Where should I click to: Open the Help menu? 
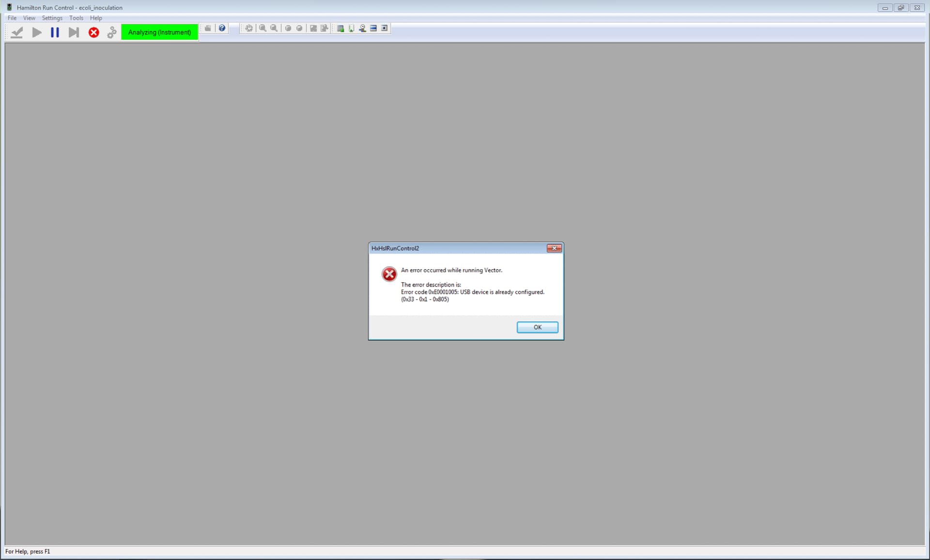point(96,18)
